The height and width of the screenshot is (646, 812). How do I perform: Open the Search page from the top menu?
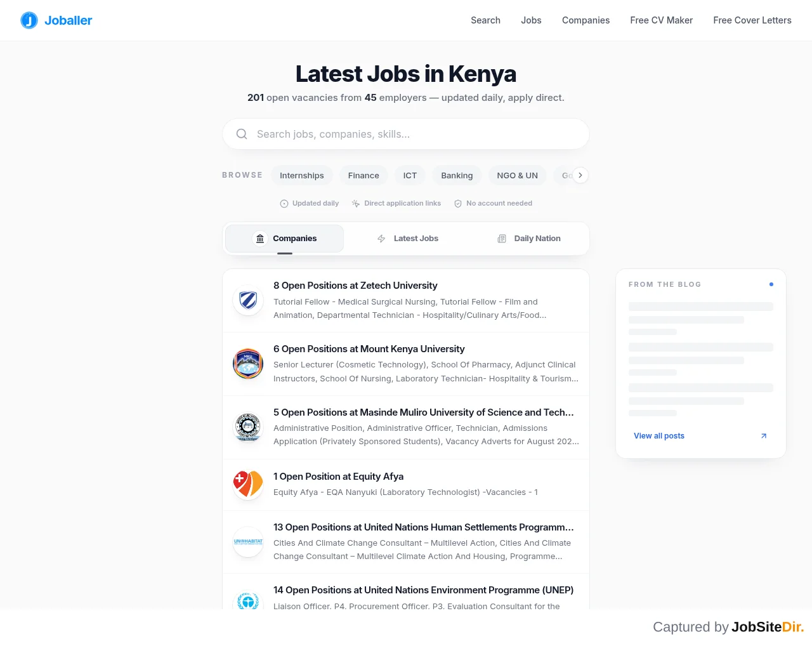click(485, 20)
